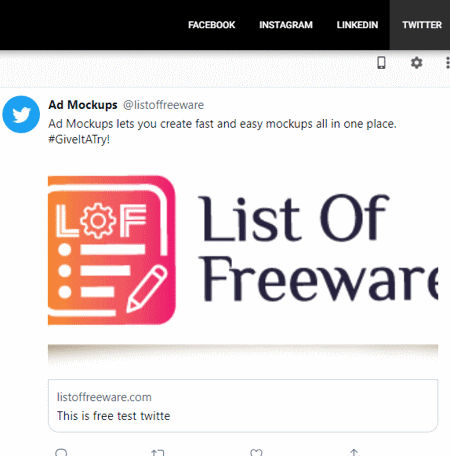
Task: Open the @listoffreeware handle
Action: (163, 105)
